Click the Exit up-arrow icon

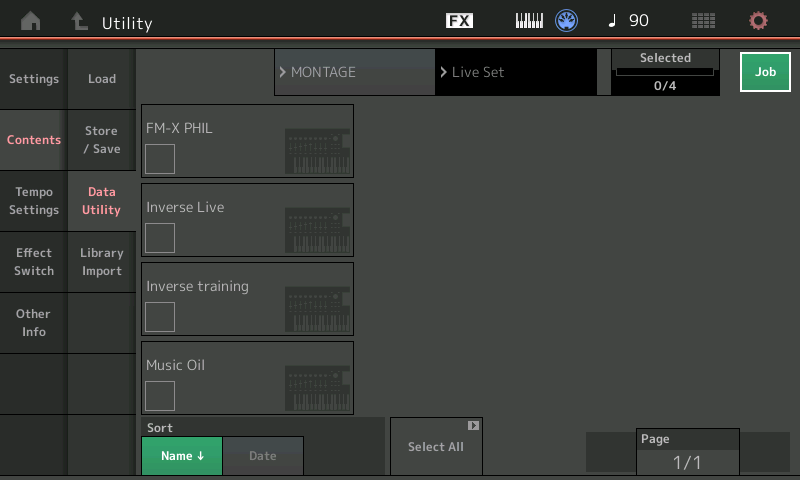pos(79,21)
